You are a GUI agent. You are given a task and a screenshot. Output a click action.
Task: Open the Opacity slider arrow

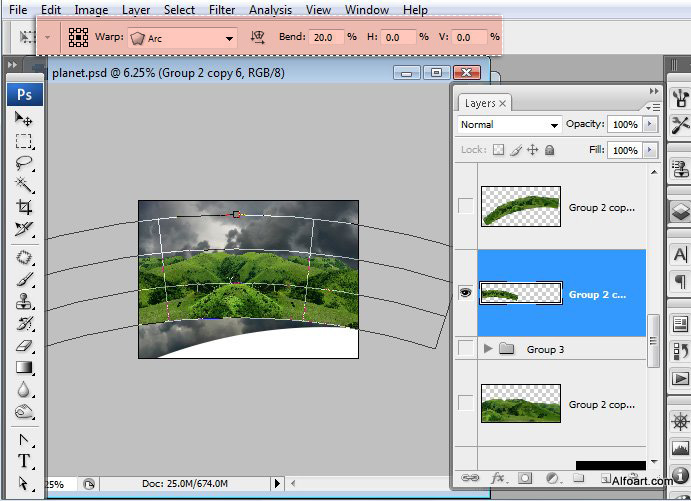(x=651, y=125)
